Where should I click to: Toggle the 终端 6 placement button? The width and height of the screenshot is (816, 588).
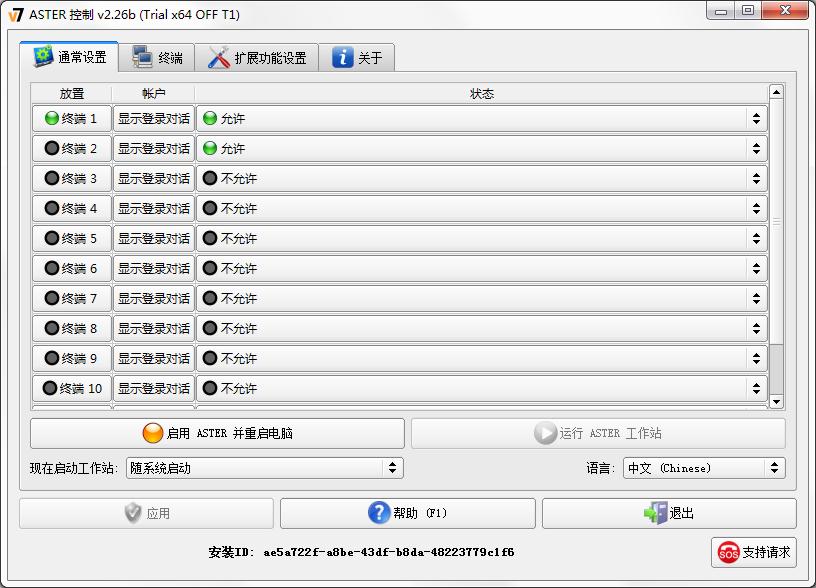coord(72,269)
